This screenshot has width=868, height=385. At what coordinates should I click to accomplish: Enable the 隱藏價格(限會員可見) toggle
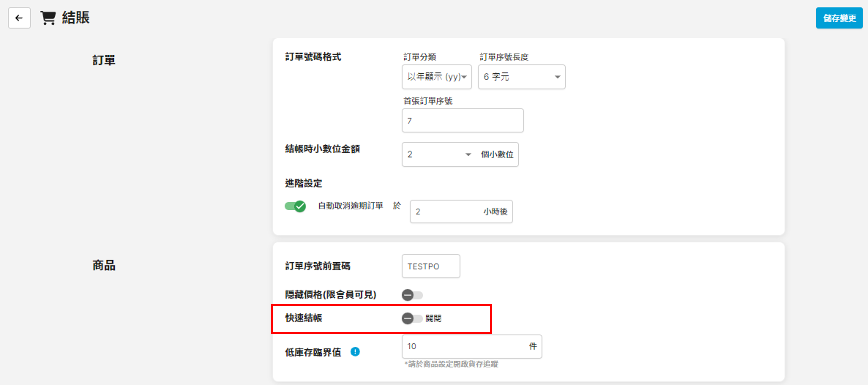(412, 295)
